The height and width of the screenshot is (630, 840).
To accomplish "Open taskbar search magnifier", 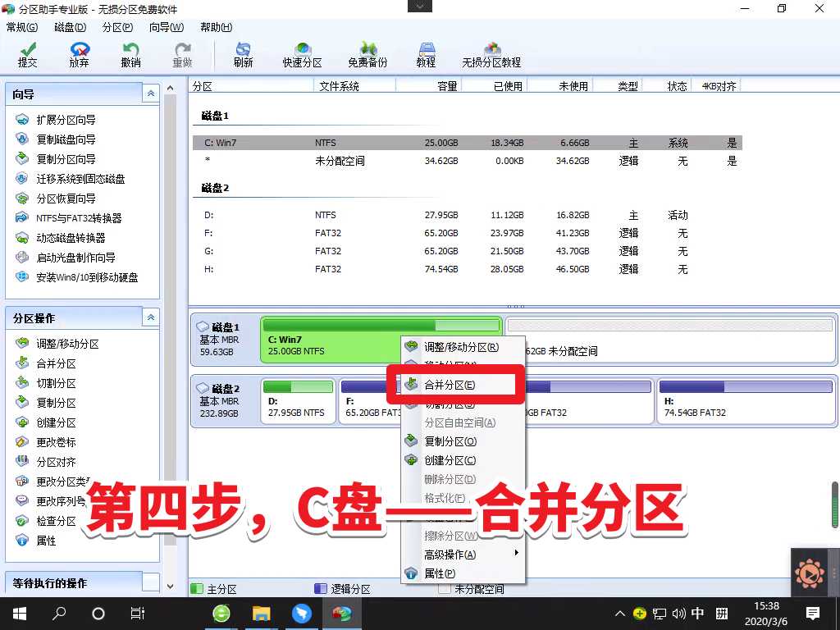I will point(59,614).
